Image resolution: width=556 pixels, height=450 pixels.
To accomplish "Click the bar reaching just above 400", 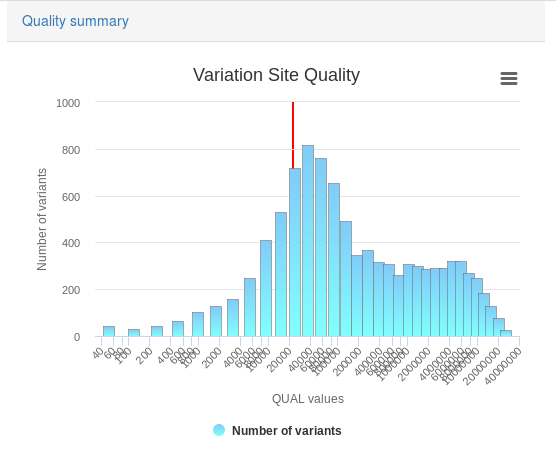I will (x=266, y=288).
